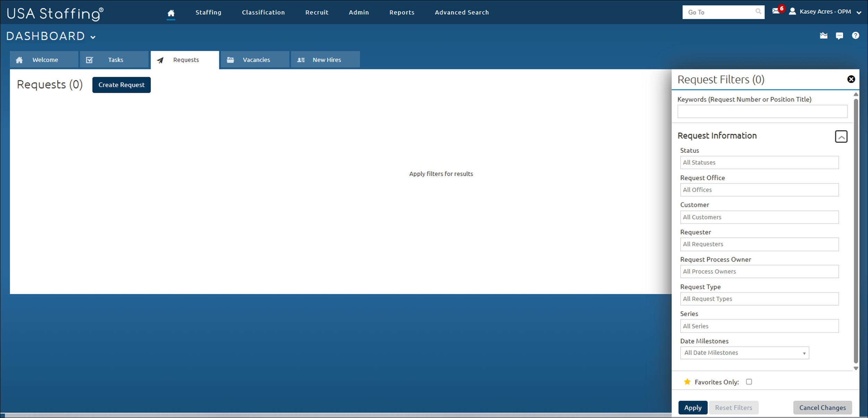The height and width of the screenshot is (418, 868).
Task: Click the checkbox icon on Tasks tab
Action: [90, 60]
